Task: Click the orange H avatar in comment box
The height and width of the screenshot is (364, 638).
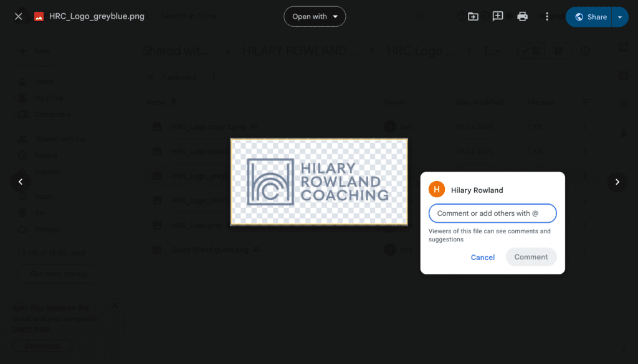Action: (437, 190)
